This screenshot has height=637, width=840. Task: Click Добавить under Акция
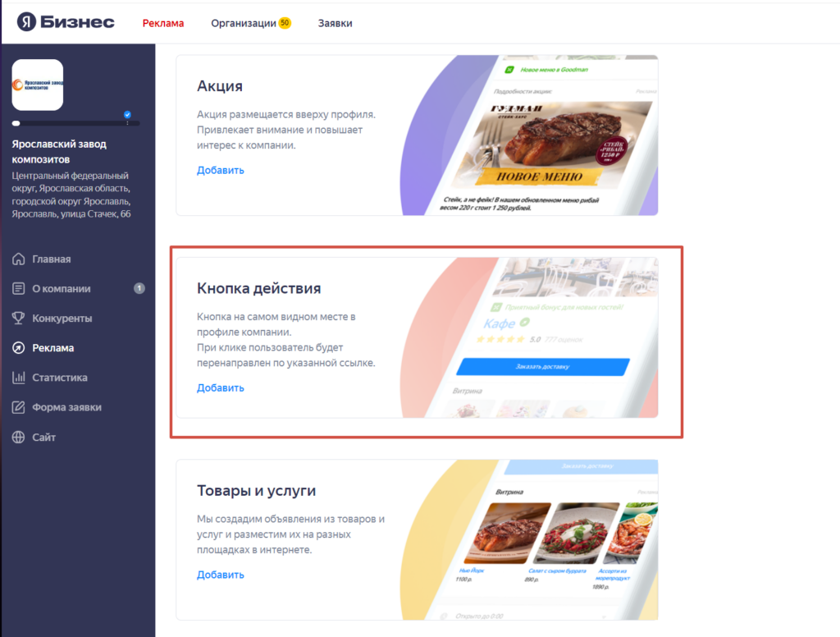tap(220, 170)
